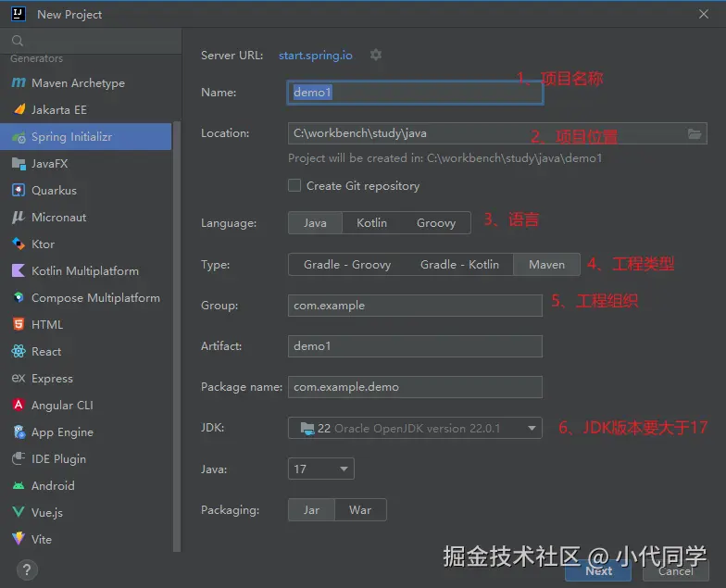Click the Group input field
The width and height of the screenshot is (726, 588).
(415, 306)
